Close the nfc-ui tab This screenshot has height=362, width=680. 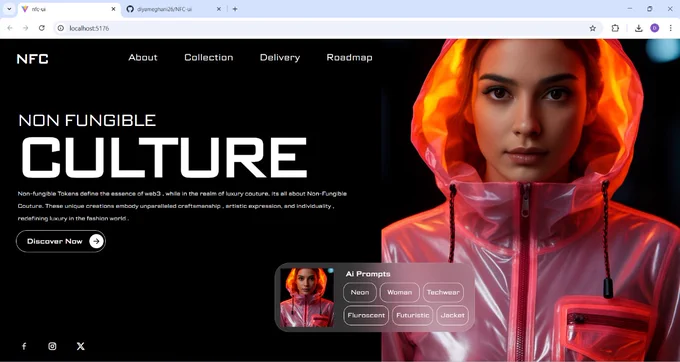click(114, 9)
